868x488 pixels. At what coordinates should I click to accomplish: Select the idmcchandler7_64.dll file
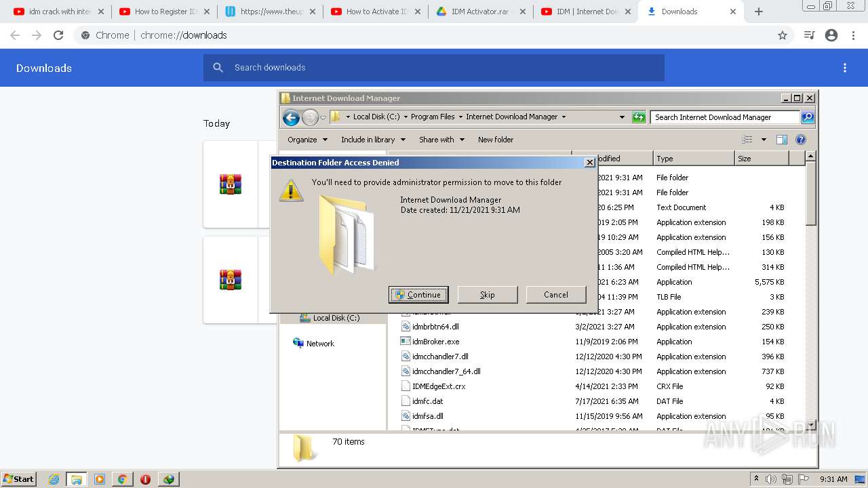coord(446,371)
